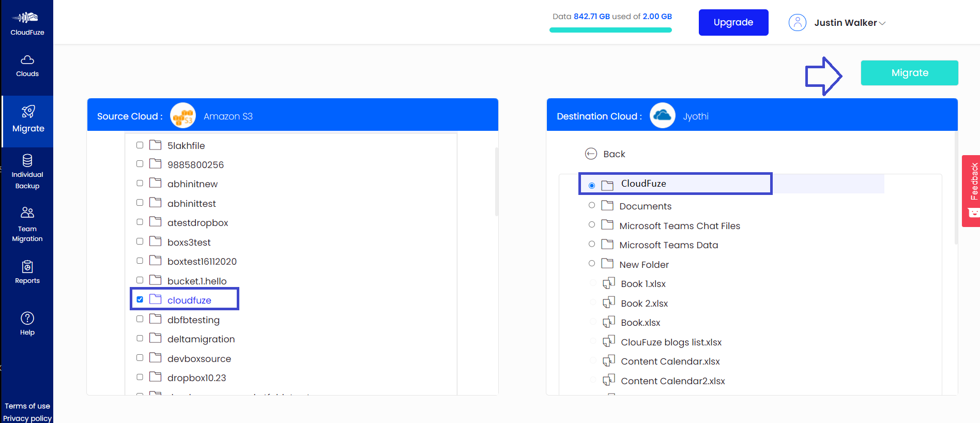Screen dimensions: 980x423
Task: Click the 'Content Calendar.xlsx' file name
Action: pyautogui.click(x=670, y=361)
